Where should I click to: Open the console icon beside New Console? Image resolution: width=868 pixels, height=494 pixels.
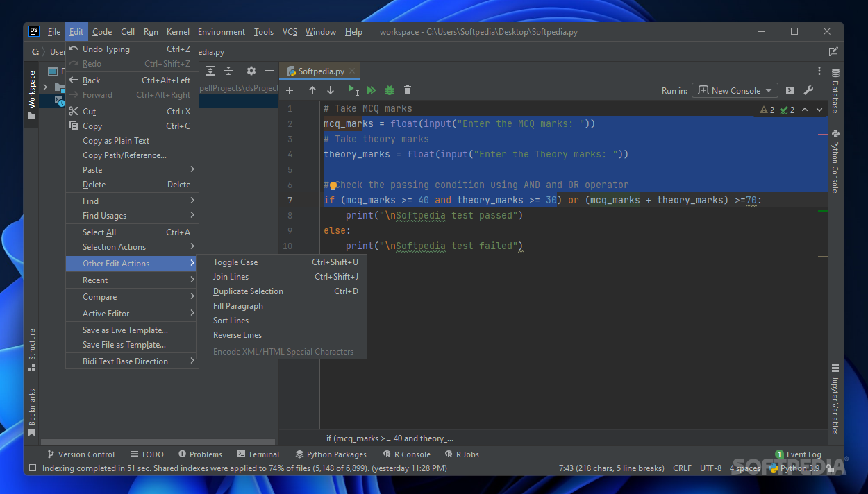click(790, 90)
